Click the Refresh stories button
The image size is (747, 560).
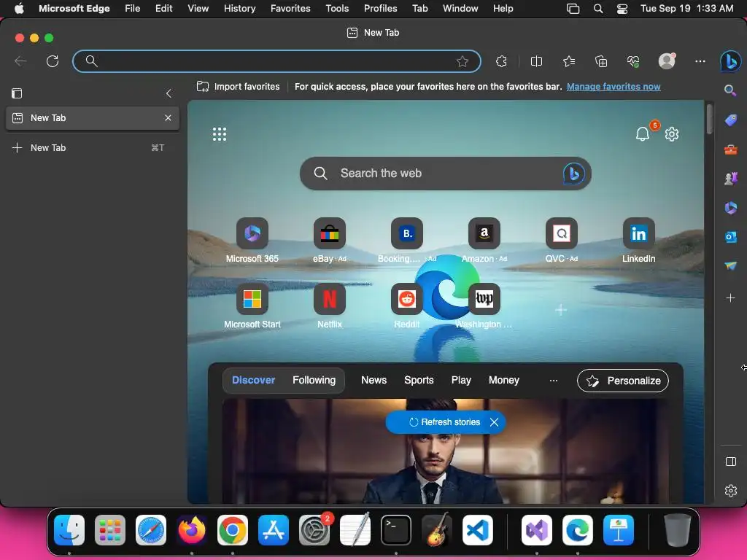[444, 422]
